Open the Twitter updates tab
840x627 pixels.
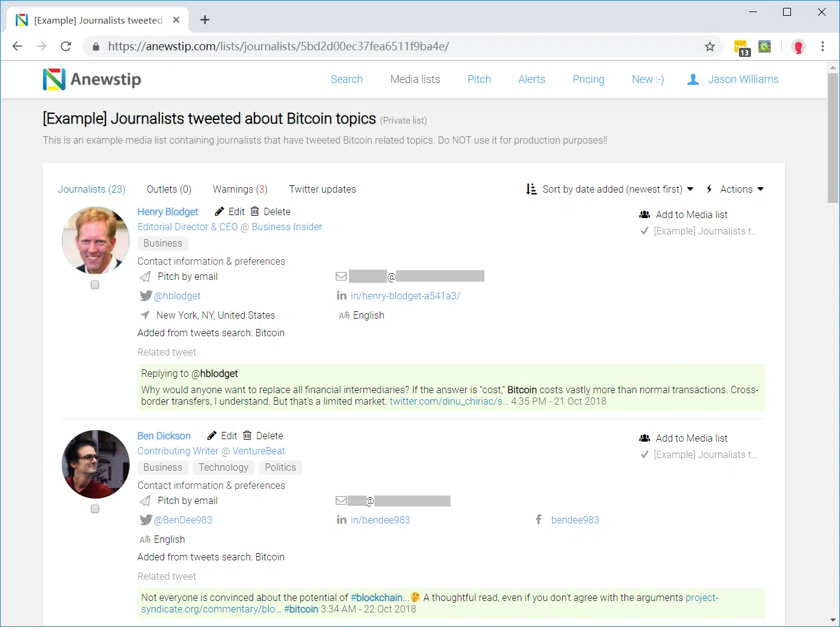[322, 189]
